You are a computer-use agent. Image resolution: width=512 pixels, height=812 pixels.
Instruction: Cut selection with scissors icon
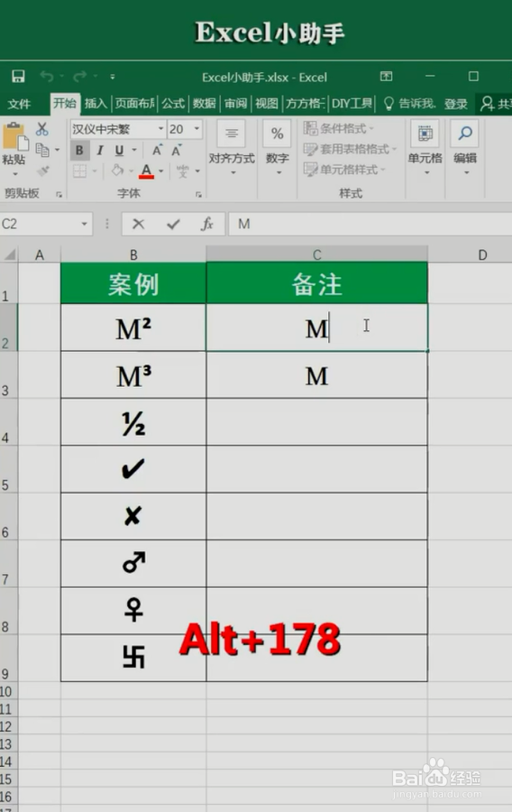[x=41, y=129]
